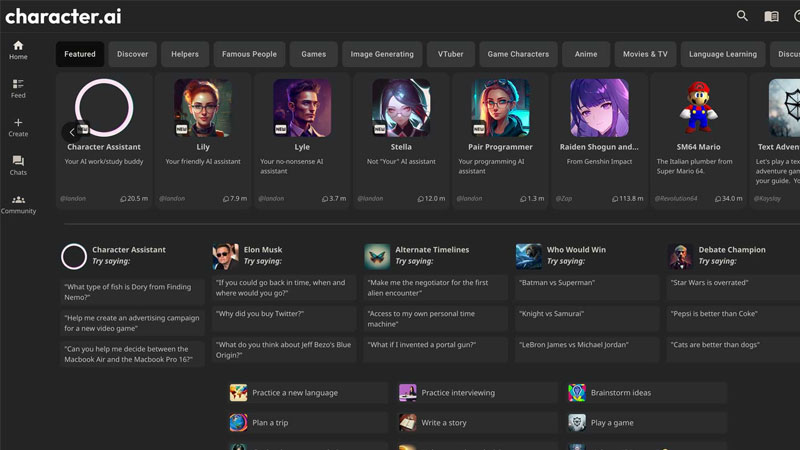
Task: Open Pair Programmer avatar
Action: coord(501,108)
